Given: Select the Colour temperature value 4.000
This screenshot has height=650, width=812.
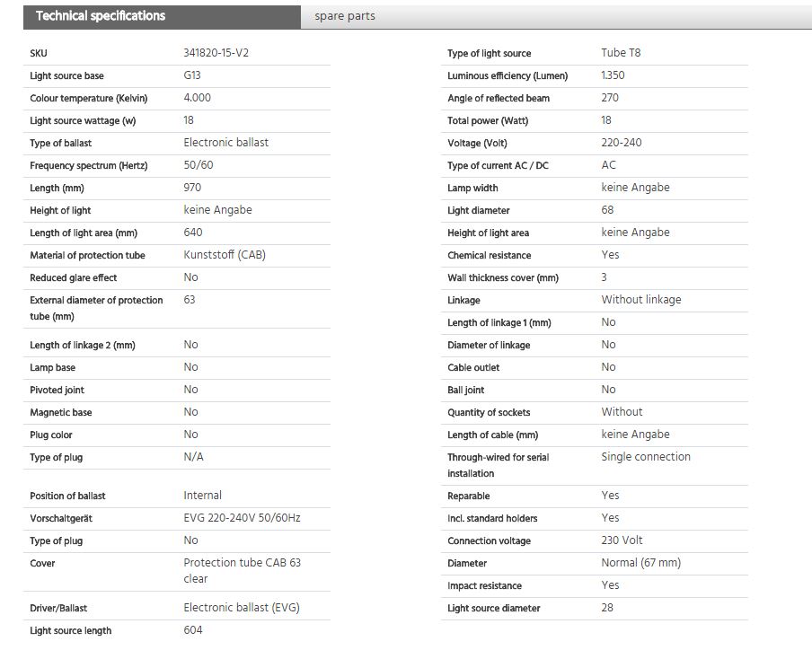Looking at the screenshot, I should coord(198,98).
